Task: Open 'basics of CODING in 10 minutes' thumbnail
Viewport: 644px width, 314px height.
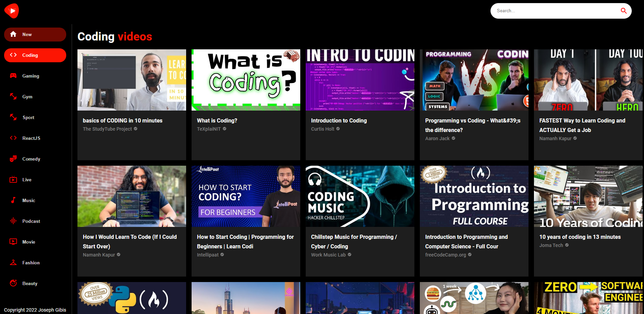Action: click(x=132, y=80)
